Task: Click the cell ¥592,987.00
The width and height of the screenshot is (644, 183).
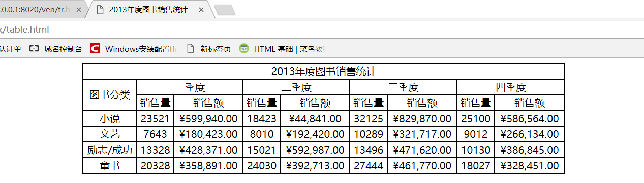Action: [x=315, y=150]
